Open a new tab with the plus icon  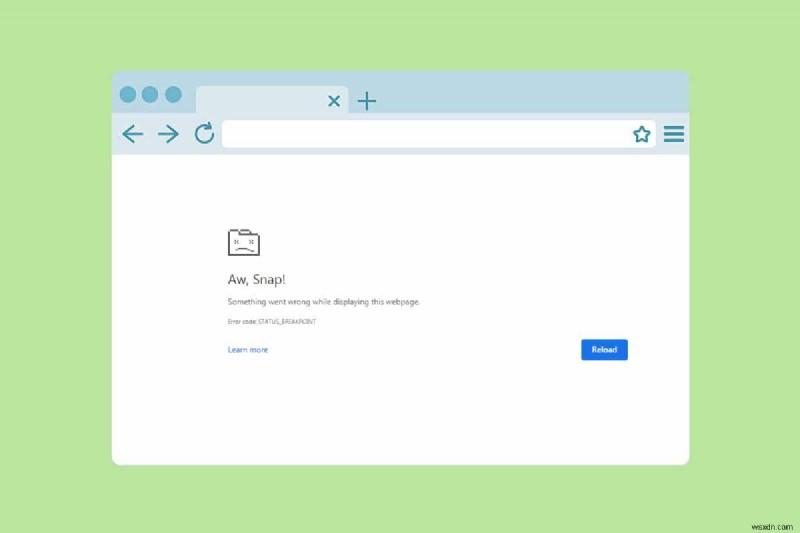pos(367,101)
